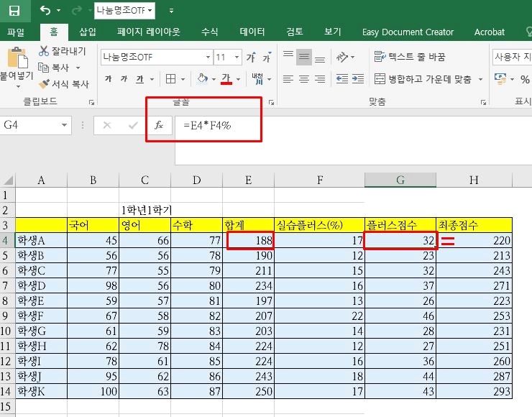Click the Undo arrow icon
The height and width of the screenshot is (417, 532).
tap(45, 11)
